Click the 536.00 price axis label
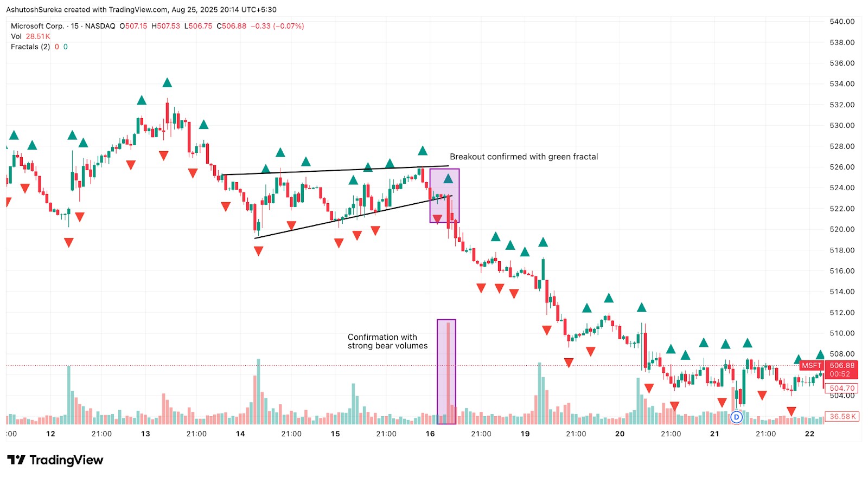868x478 pixels. coord(842,63)
